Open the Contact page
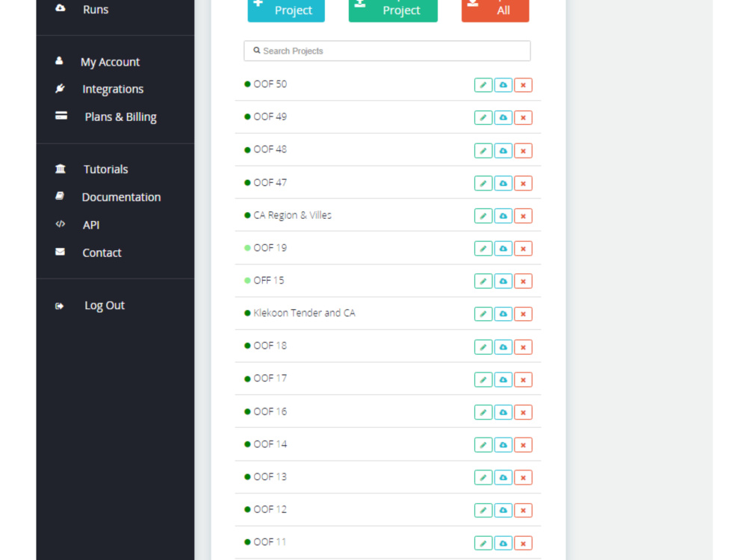This screenshot has height=560, width=747. [102, 253]
